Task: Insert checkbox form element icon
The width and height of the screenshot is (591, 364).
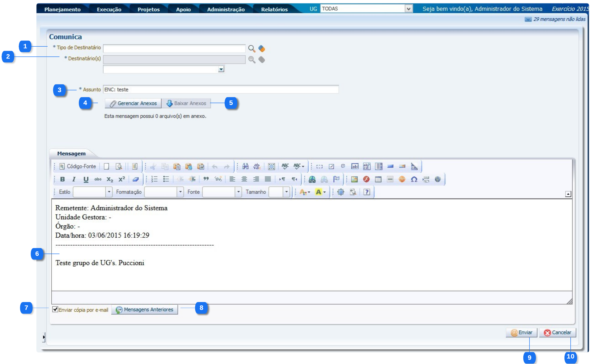Action: tap(331, 166)
